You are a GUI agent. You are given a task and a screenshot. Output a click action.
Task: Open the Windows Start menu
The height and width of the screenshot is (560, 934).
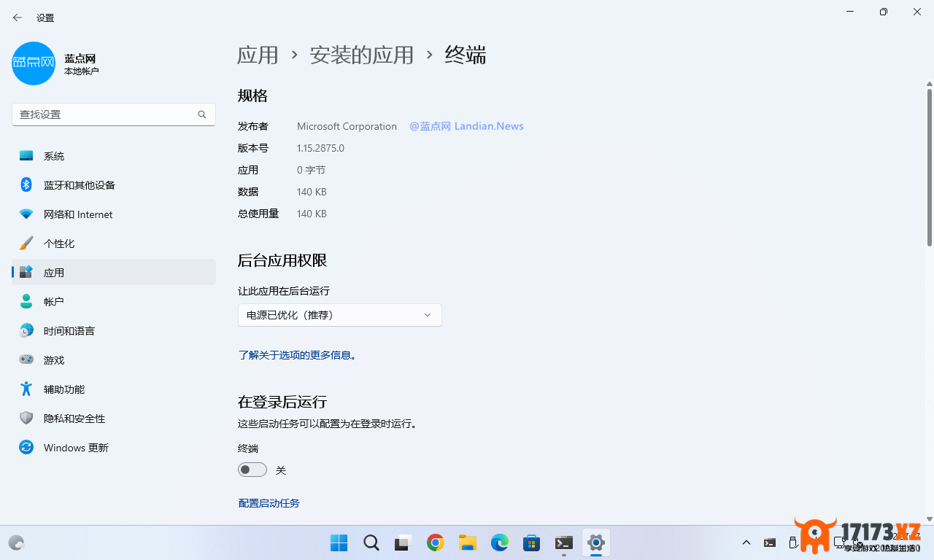coord(339,542)
